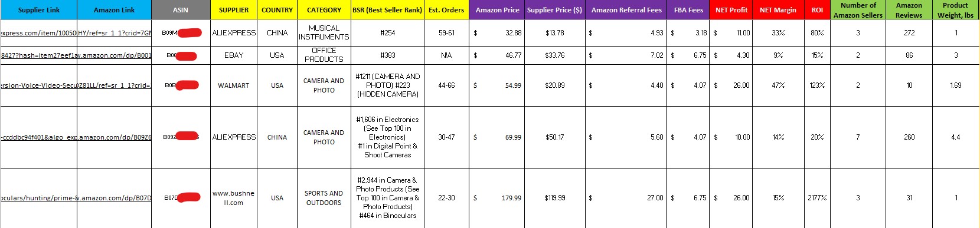Select the 47% NET Margin cell
980x228 pixels.
click(779, 85)
